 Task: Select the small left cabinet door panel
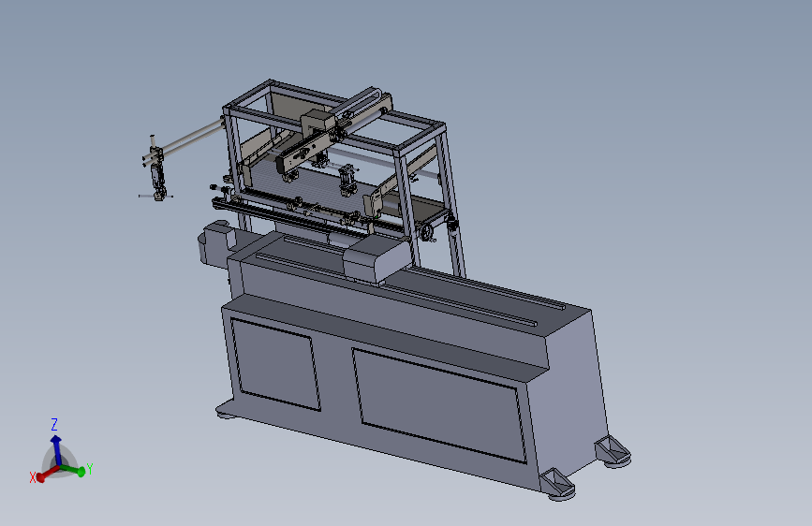pos(275,364)
